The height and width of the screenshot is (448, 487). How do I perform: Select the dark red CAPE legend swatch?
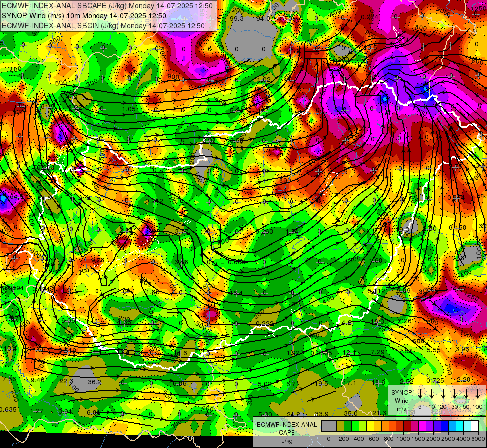[407, 426]
